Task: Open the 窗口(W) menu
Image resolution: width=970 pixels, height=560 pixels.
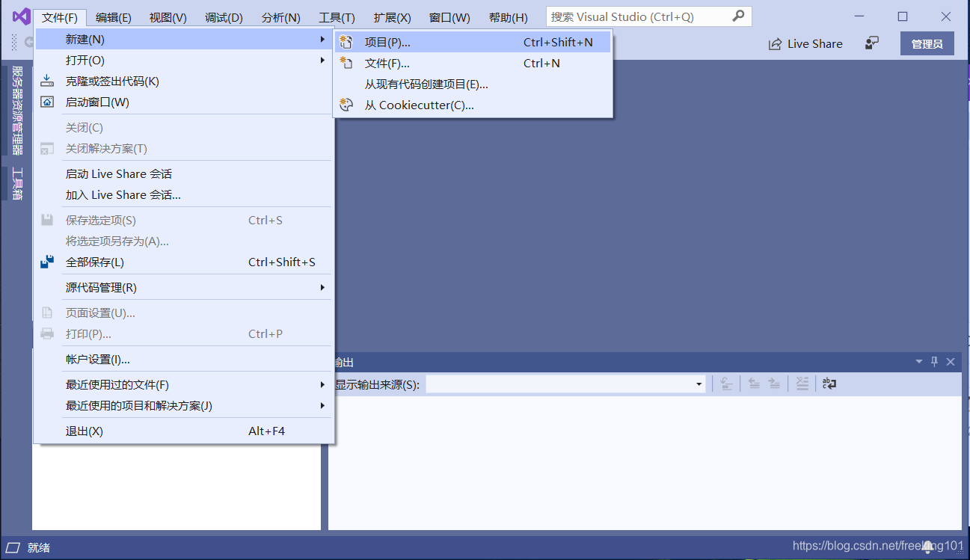Action: (x=449, y=17)
